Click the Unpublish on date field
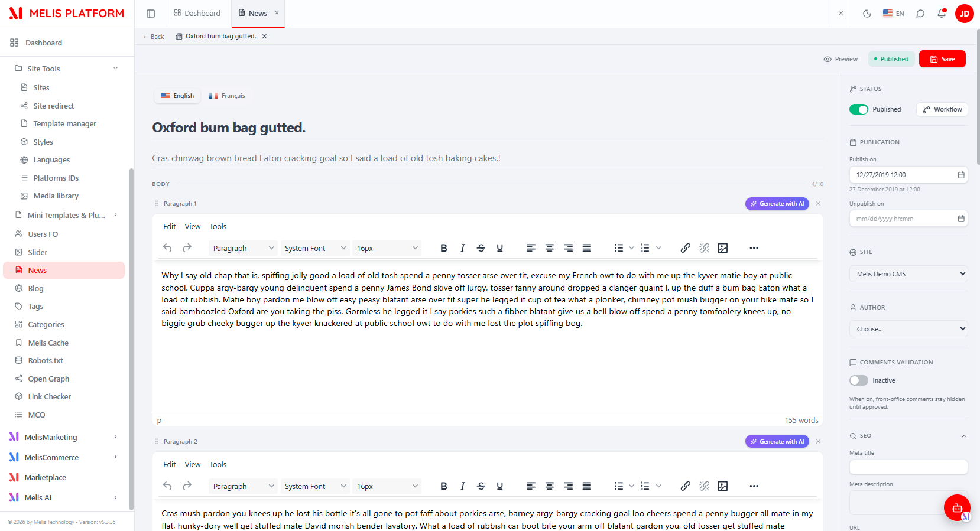 908,219
